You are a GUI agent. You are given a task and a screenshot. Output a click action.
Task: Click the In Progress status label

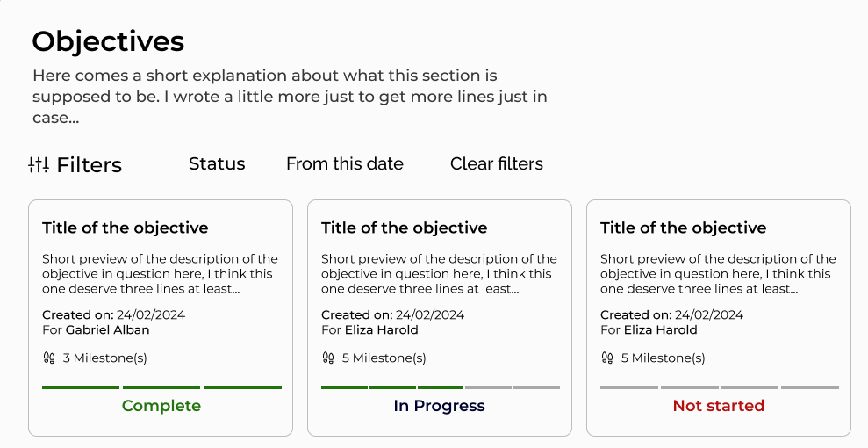(440, 406)
